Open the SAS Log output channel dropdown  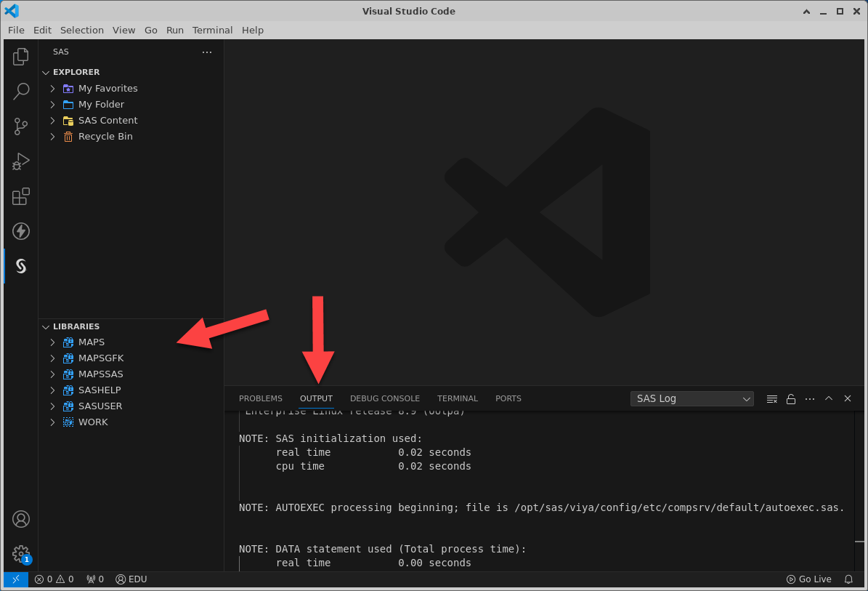point(692,398)
